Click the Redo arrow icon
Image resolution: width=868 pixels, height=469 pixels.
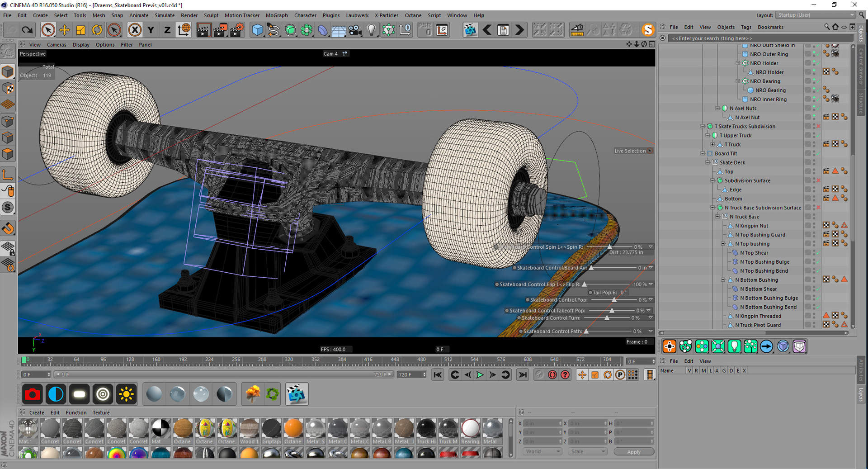coord(28,30)
